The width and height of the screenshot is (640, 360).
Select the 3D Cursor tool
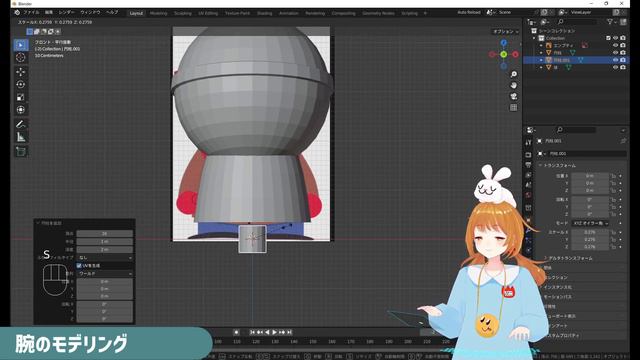(x=21, y=58)
